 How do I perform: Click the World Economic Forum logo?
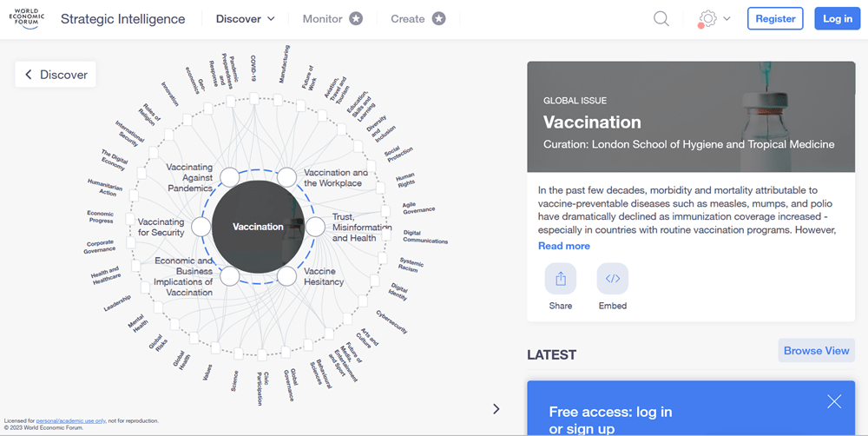coord(27,18)
